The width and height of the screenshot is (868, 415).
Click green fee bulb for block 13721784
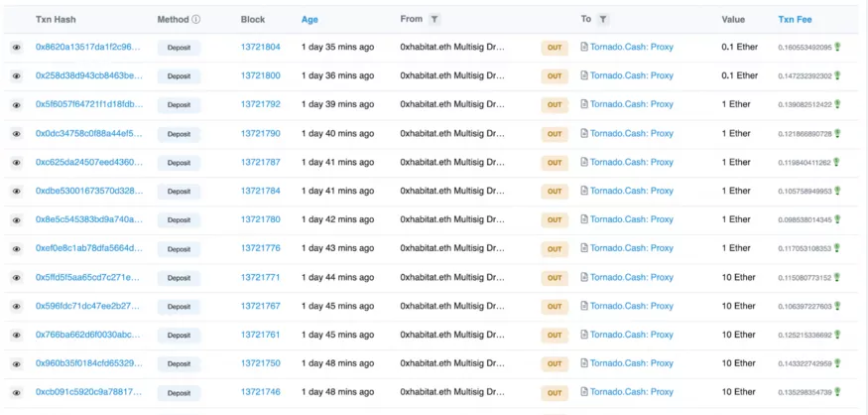coord(837,191)
